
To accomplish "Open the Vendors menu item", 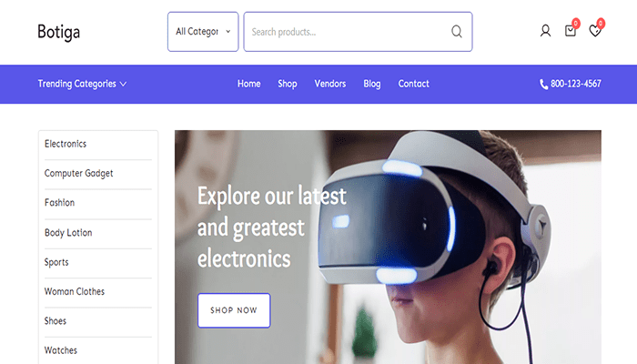I will [x=329, y=84].
